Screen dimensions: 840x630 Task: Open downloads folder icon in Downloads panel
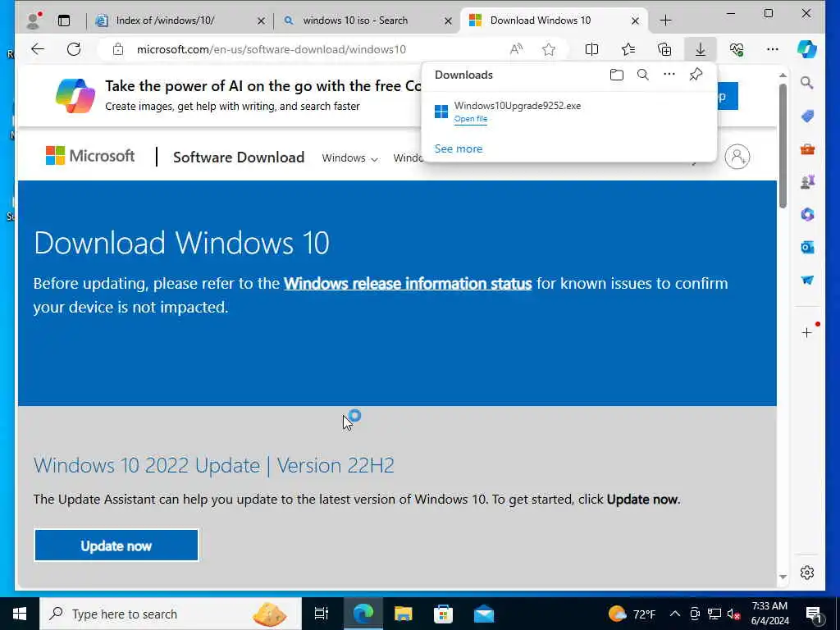(617, 75)
